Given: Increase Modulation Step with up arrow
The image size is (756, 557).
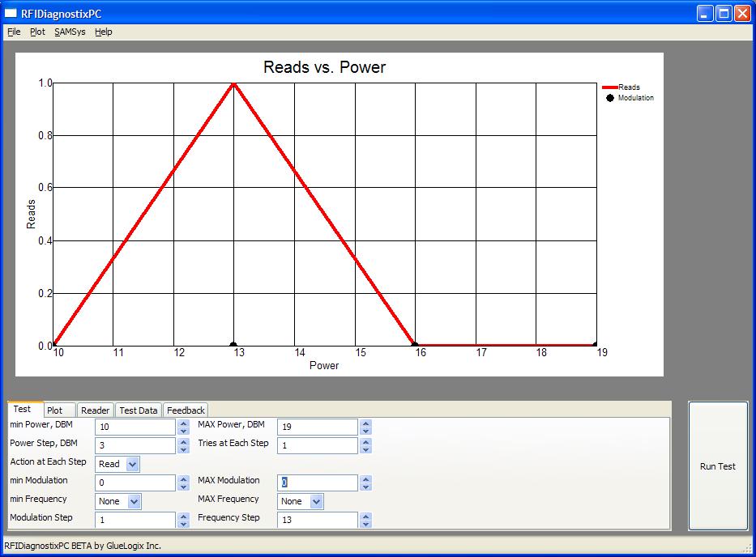Looking at the screenshot, I should click(183, 517).
